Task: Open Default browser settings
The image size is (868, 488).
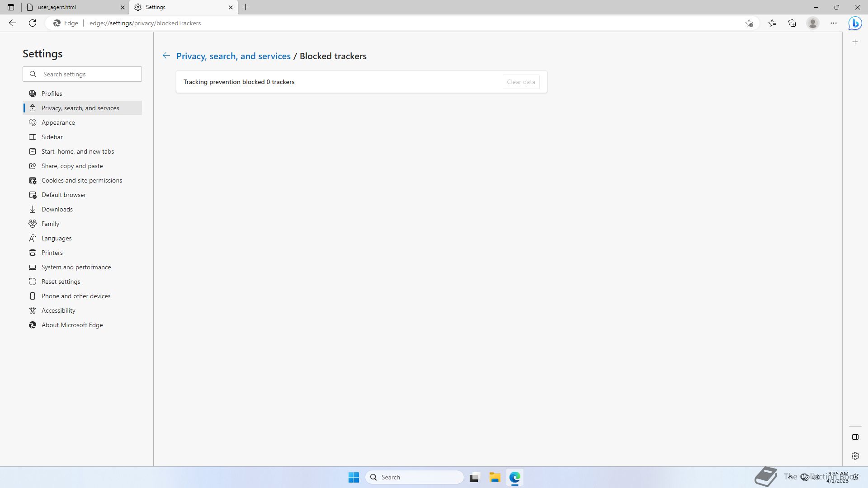Action: coord(82,195)
